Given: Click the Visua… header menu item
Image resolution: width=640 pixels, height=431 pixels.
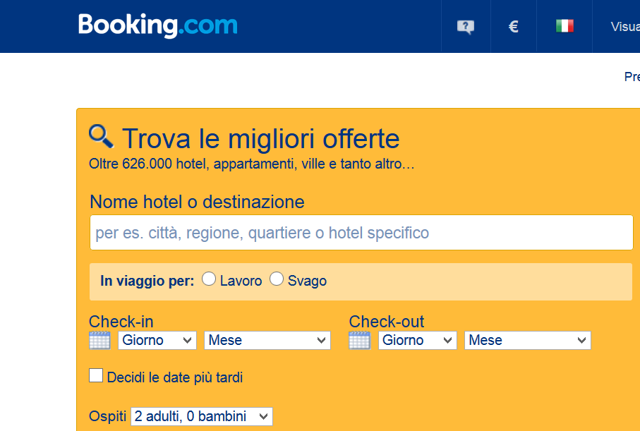Looking at the screenshot, I should point(625,27).
